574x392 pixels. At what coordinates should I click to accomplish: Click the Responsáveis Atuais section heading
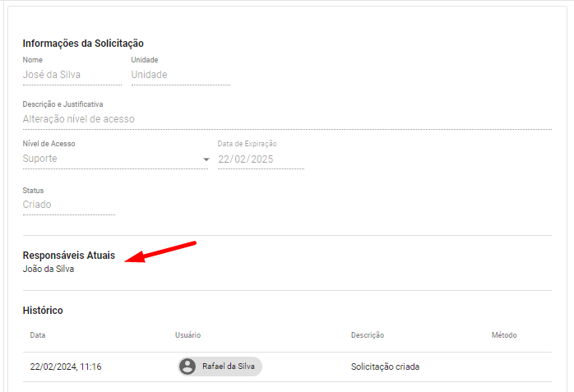[x=68, y=256]
